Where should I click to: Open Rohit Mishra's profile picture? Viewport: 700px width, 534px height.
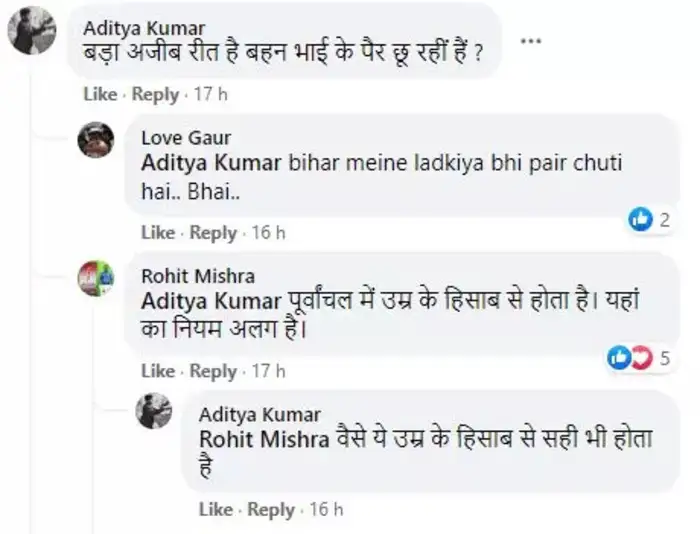point(96,278)
